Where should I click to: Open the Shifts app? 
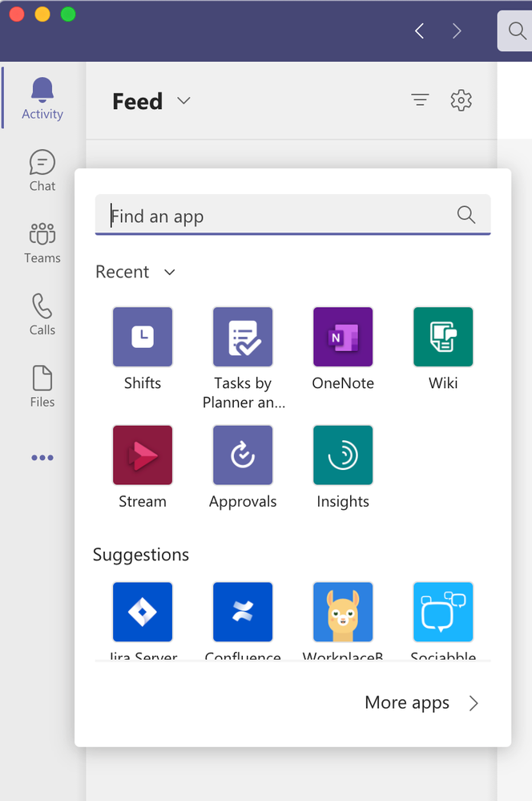[143, 337]
